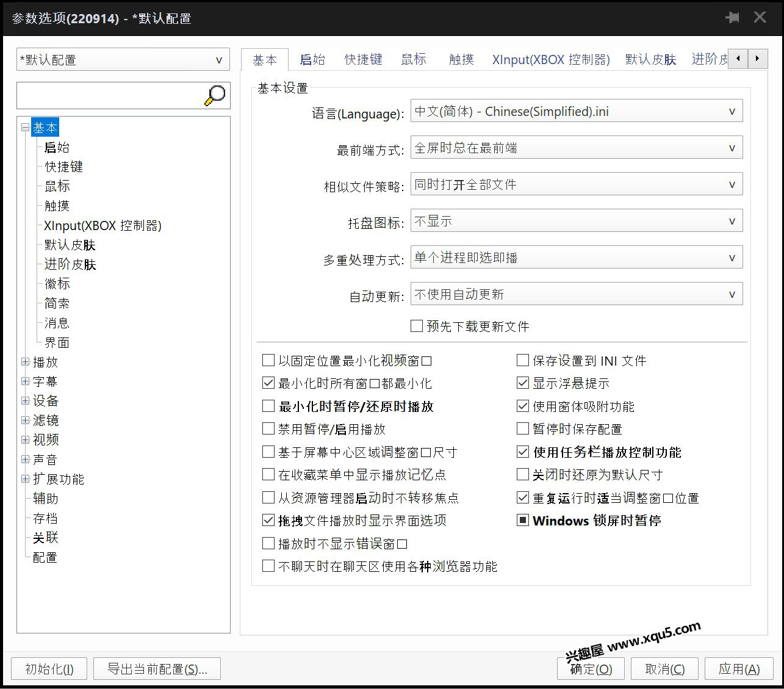Click the settings search input field
This screenshot has height=689, width=784.
(x=110, y=96)
